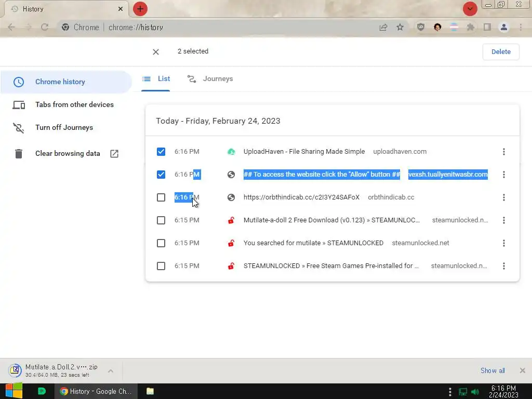The image size is (532, 399).
Task: Click the browser forward arrow
Action: click(x=28, y=27)
